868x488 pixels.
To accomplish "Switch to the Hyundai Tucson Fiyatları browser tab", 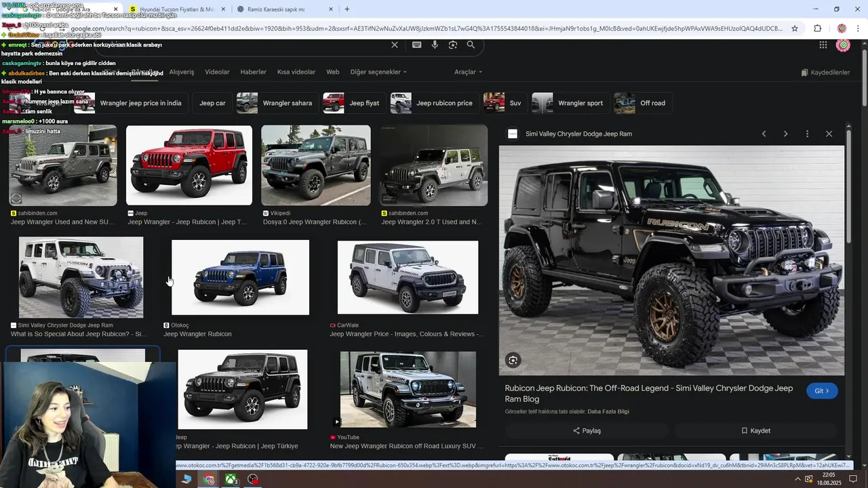I will click(176, 9).
